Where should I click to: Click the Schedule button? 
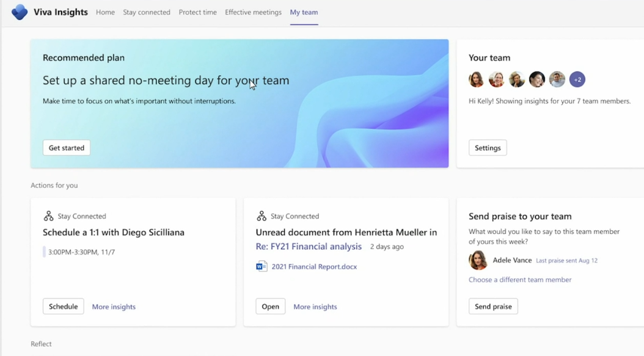64,307
